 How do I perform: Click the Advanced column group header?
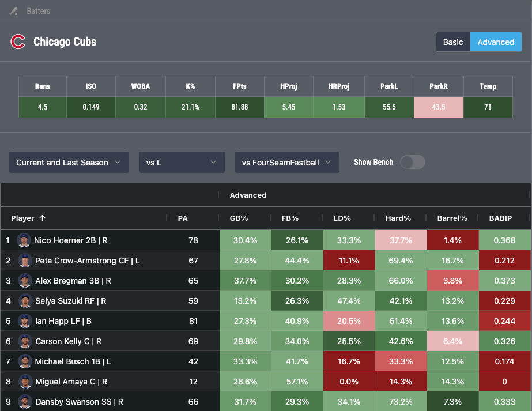(248, 195)
